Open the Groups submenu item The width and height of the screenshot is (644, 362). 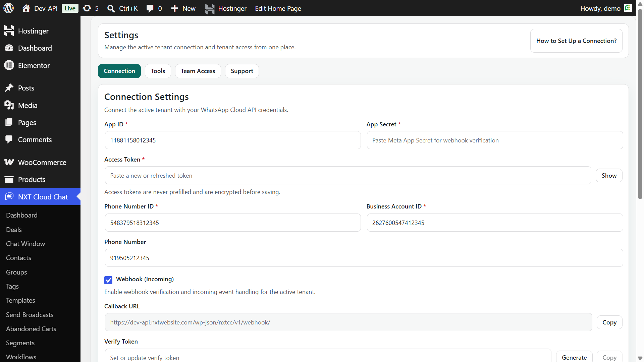click(x=16, y=272)
